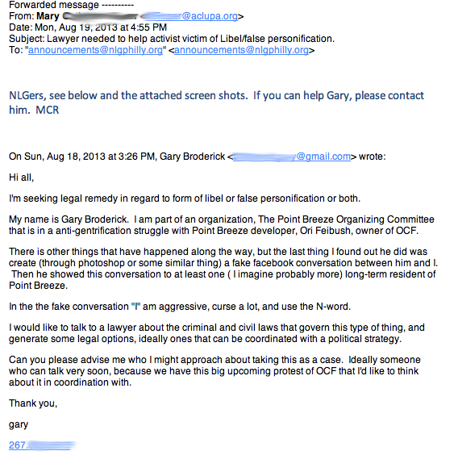Click the Subject line about Lawyer needed

pyautogui.click(x=172, y=39)
